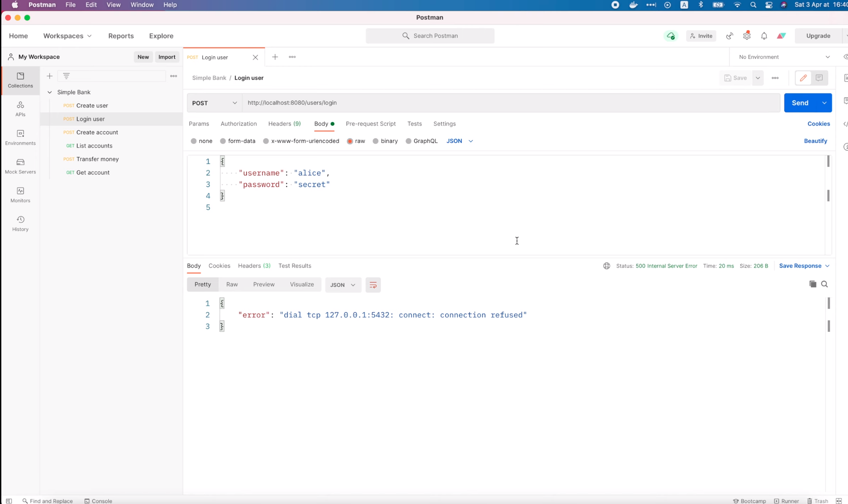Viewport: 848px width, 504px height.
Task: Open the response JSON format dropdown
Action: click(x=343, y=285)
